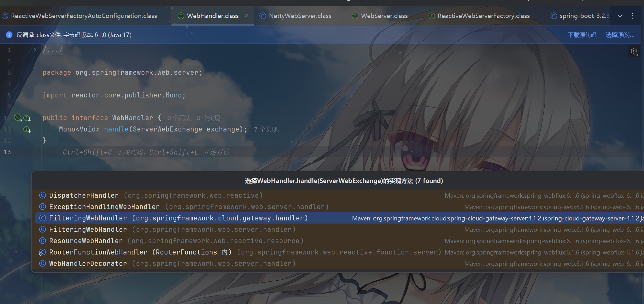Viewport: 644px width, 304px height.
Task: Click the WebHandler interface name in code
Action: 132,118
